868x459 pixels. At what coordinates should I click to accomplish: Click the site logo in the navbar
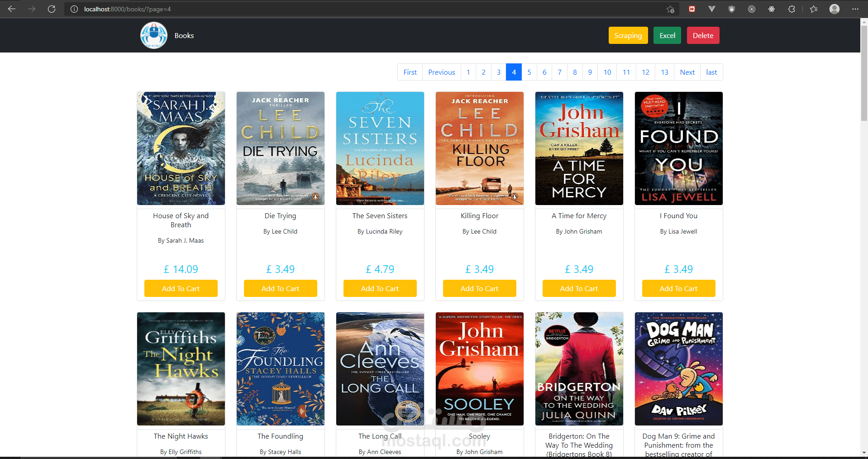pos(154,35)
